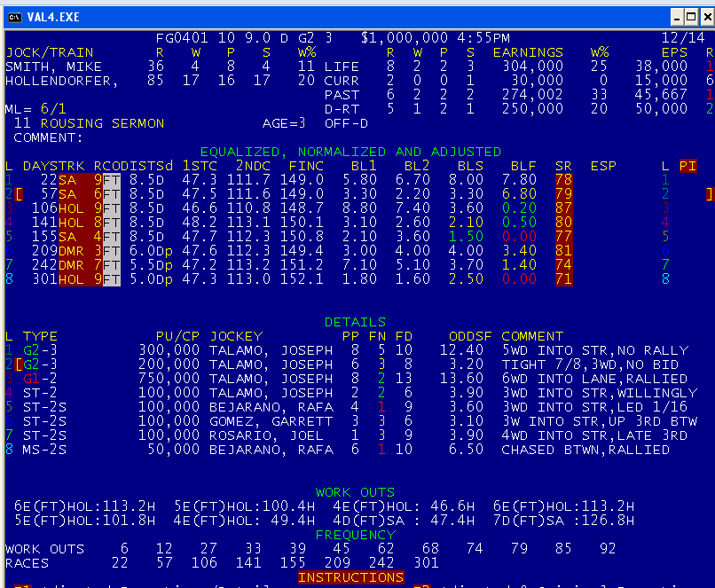715x588 pixels.
Task: Click workout 4D(FT)SA : 47.4H
Action: (404, 521)
